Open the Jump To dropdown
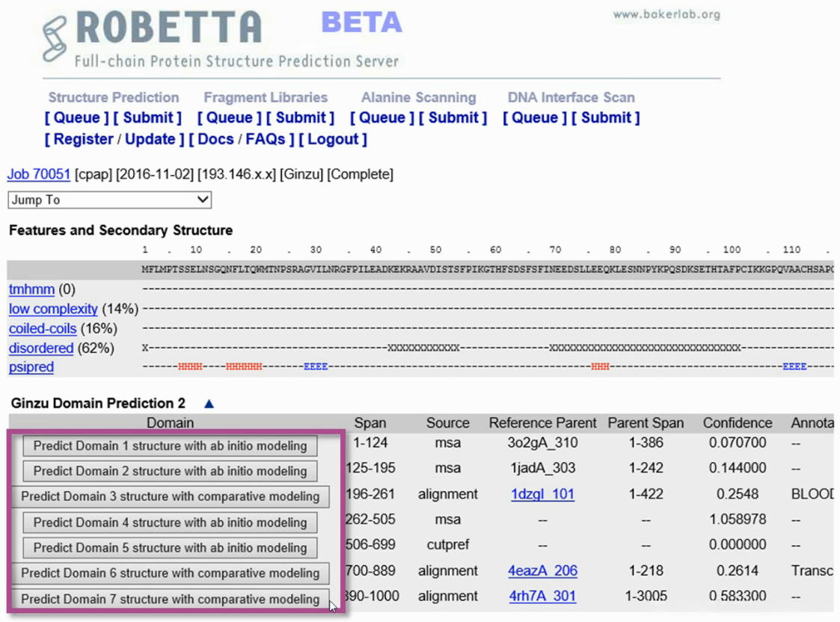The height and width of the screenshot is (622, 840). pos(110,200)
